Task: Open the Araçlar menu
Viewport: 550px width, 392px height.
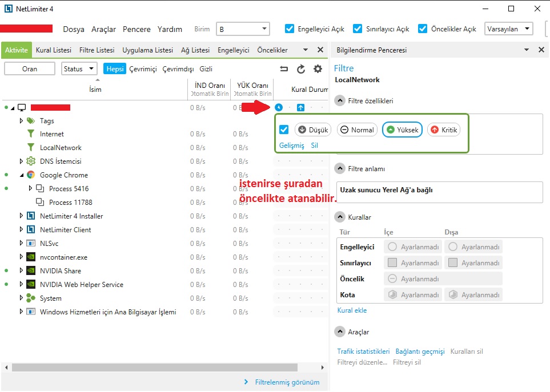Action: point(103,29)
